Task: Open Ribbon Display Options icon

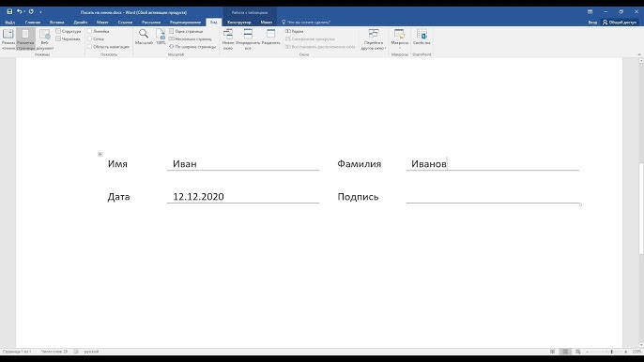Action: 590,12
